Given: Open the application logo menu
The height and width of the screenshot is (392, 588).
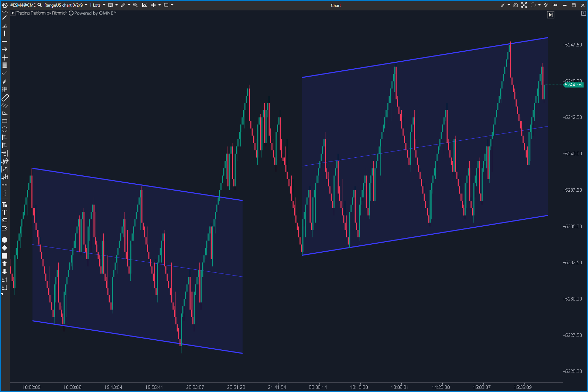Looking at the screenshot, I should click(5, 5).
